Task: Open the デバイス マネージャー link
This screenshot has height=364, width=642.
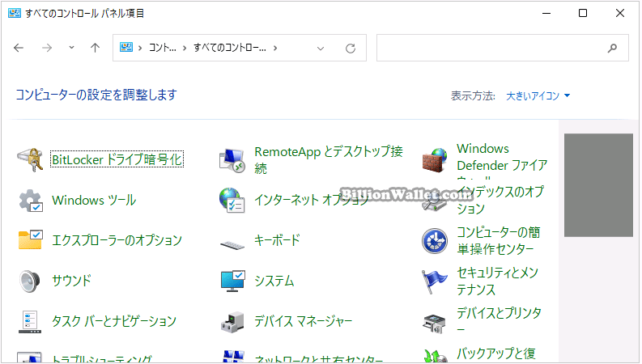Action: coord(303,321)
